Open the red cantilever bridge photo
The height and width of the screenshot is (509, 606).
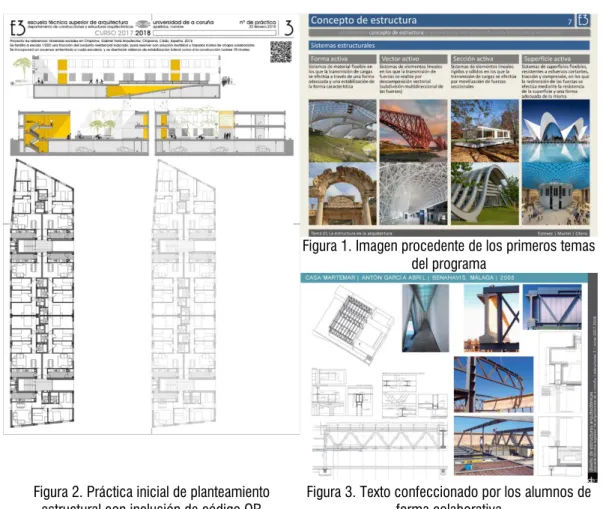point(413,131)
